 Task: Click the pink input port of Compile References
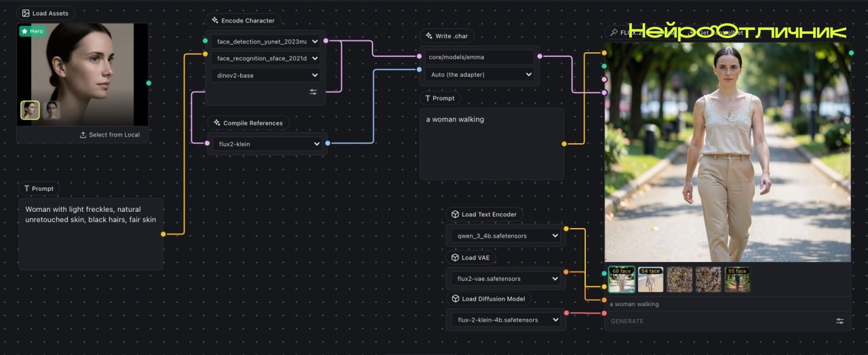(x=206, y=143)
